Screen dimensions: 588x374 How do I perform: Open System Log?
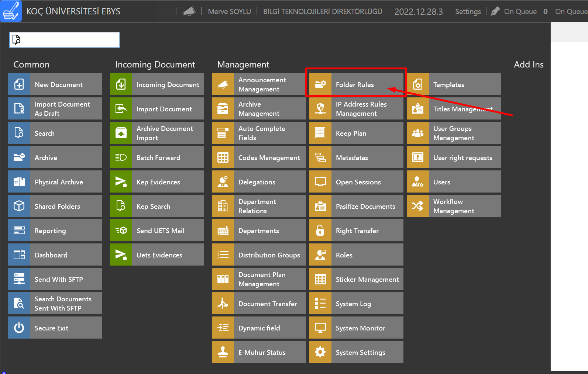[356, 304]
